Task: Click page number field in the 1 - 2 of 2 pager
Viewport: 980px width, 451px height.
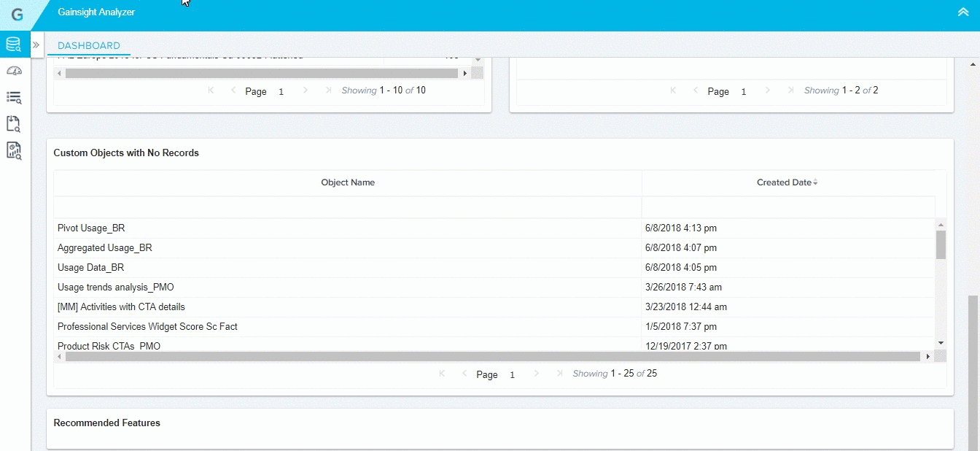Action: pos(744,91)
